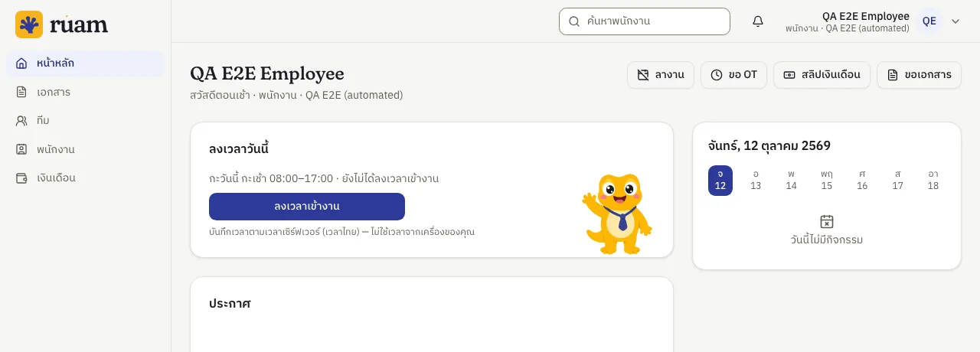Select Friday 16 in calendar
This screenshot has height=352, width=980.
click(x=862, y=181)
